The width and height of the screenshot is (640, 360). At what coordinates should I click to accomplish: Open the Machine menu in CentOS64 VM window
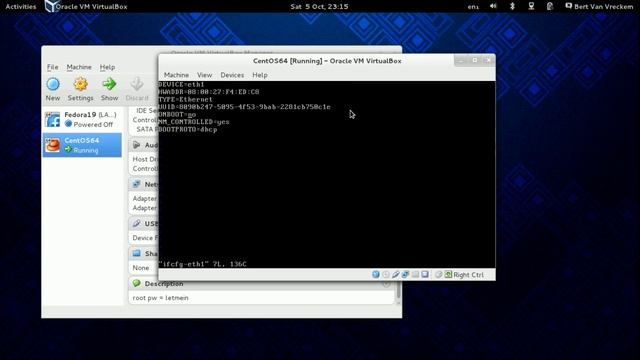tap(176, 75)
